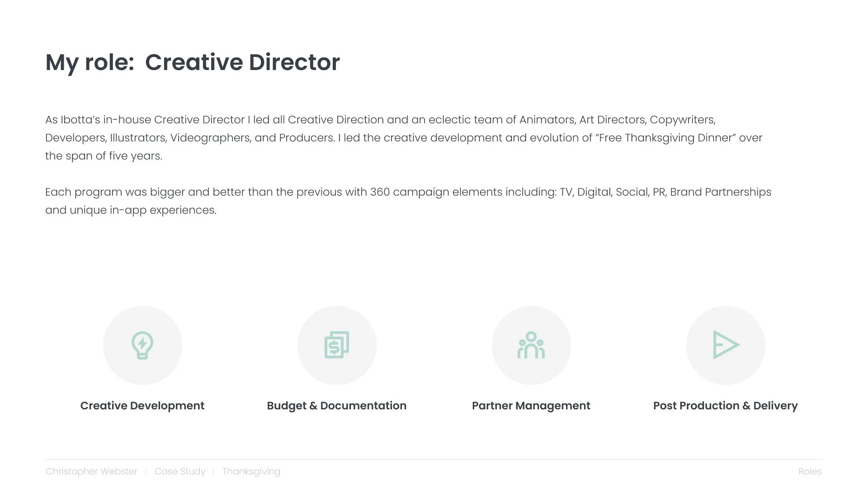Image resolution: width=868 pixels, height=488 pixels.
Task: Click the dollar documents Budget icon
Action: (x=337, y=345)
